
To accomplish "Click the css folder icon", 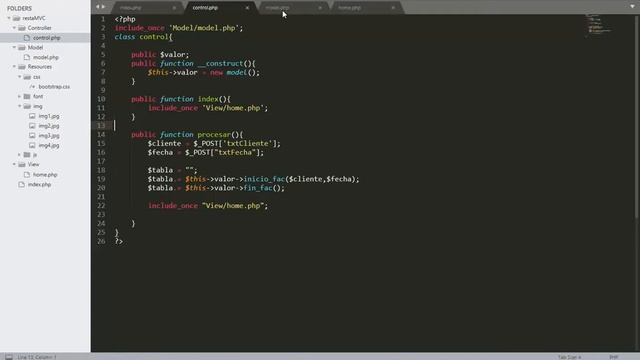I will pos(27,77).
